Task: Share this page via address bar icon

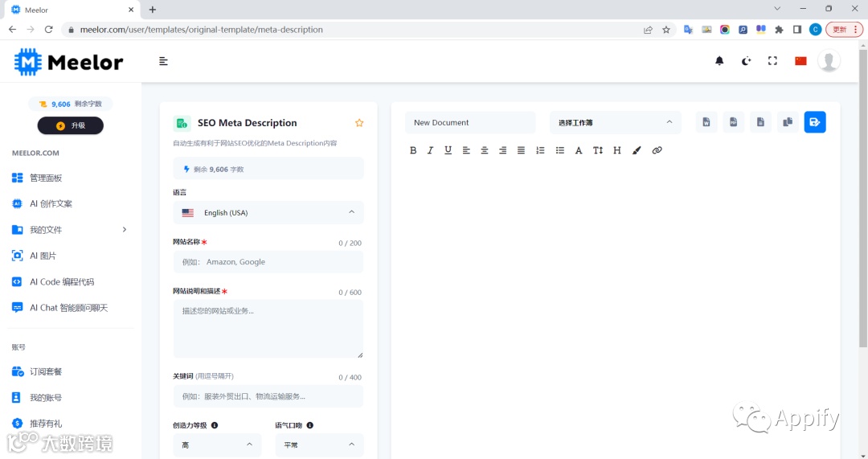Action: tap(648, 30)
